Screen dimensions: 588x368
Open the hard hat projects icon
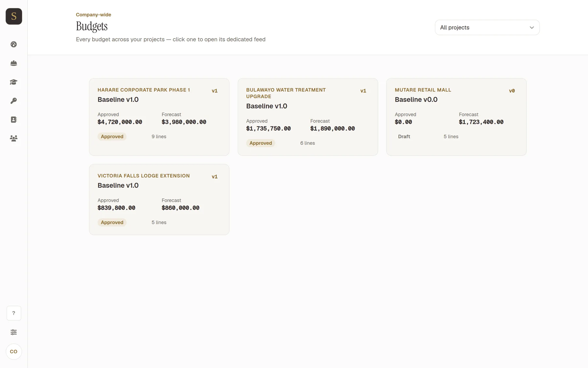tap(14, 63)
